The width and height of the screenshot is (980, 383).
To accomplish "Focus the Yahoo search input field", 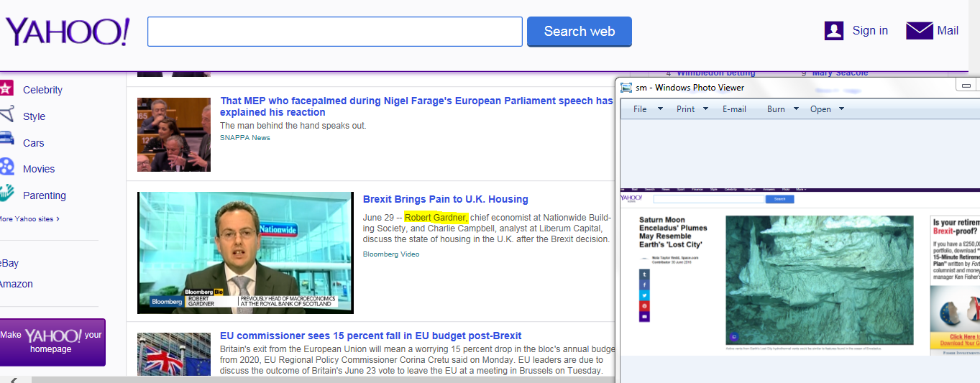I will (x=335, y=32).
